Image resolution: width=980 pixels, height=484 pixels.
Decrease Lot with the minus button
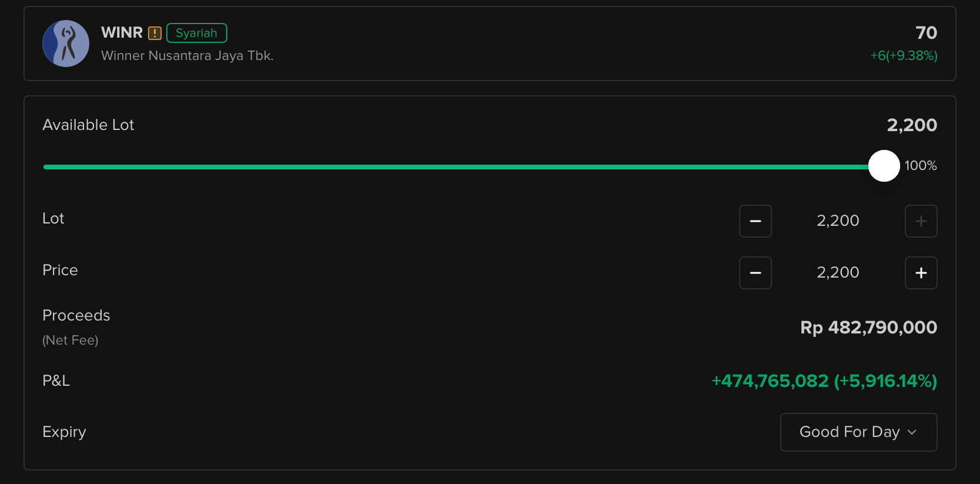(755, 221)
